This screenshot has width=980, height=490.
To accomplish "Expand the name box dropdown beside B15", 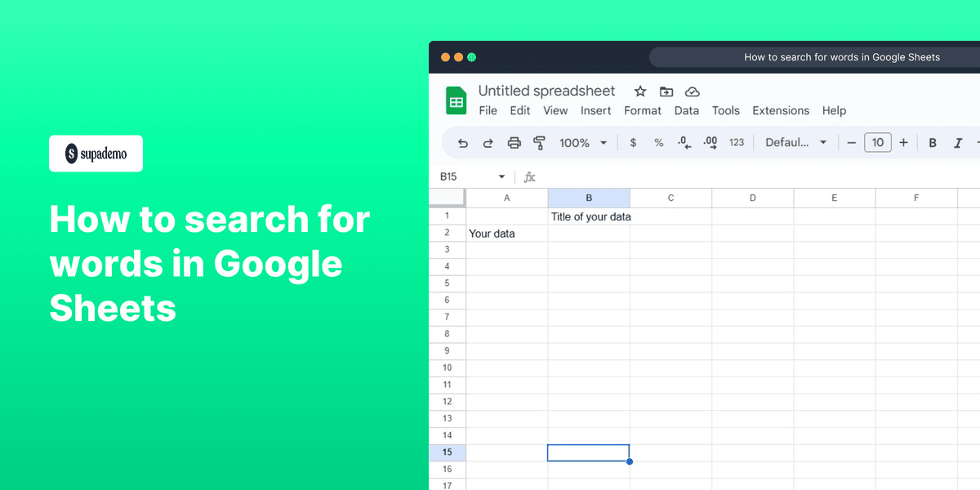I will pos(501,176).
